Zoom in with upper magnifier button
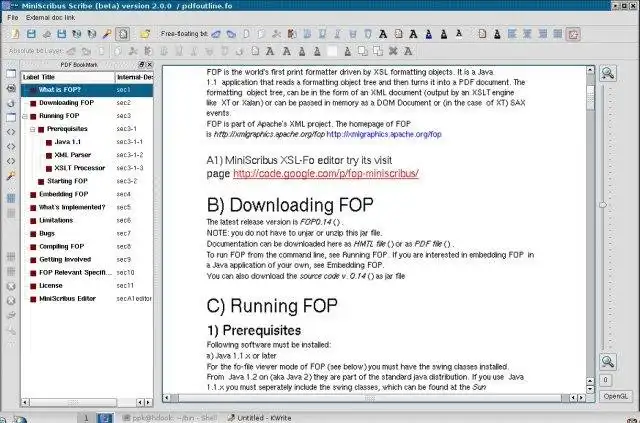Screen dimensions: 640x423 point(608,73)
